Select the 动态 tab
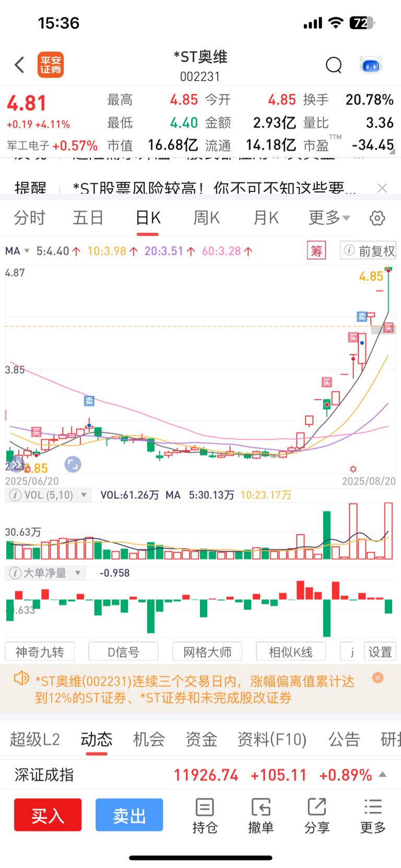Screen dimensions: 401x868 point(97,739)
